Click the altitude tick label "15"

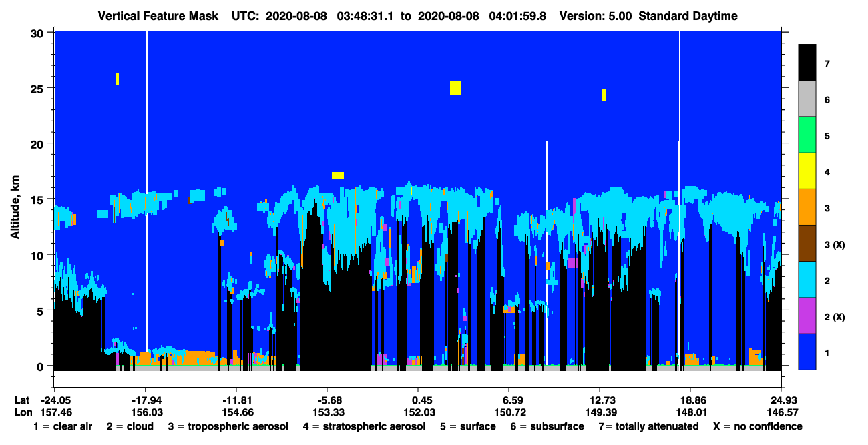point(38,199)
